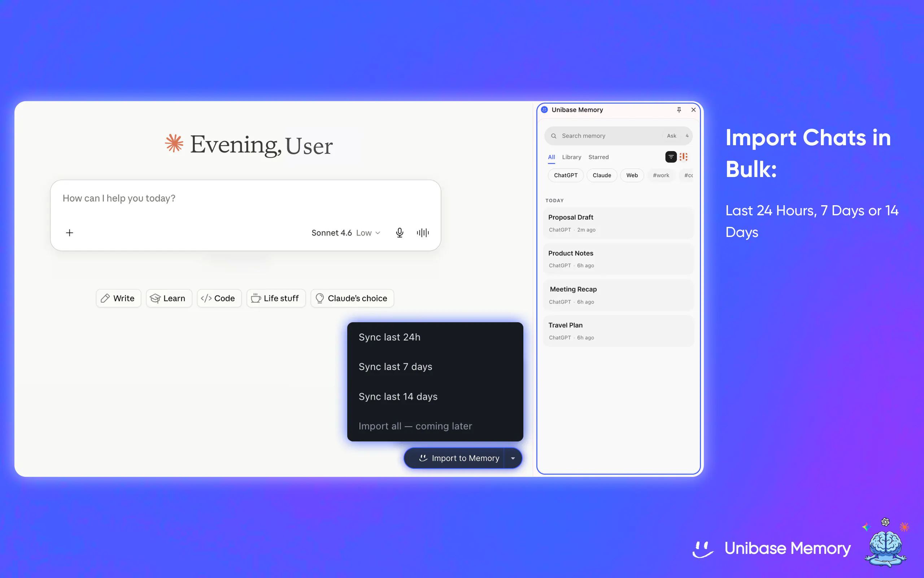Toggle the #work tag filter
Screen dimensions: 924x578
pyautogui.click(x=661, y=176)
